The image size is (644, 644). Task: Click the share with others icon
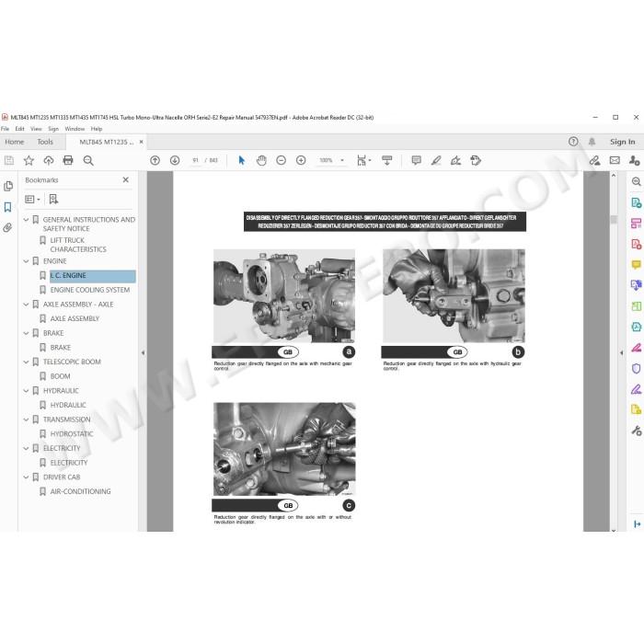(634, 161)
